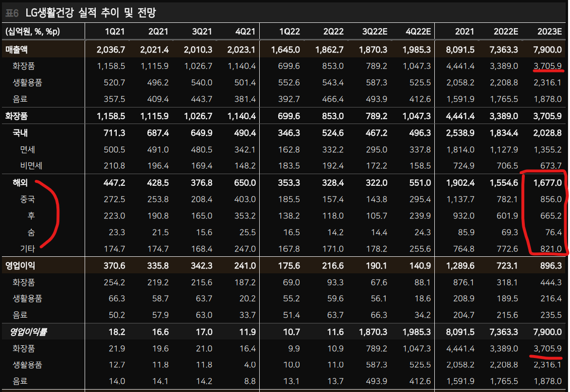The image size is (570, 392).
Task: Select 영업이익 value 896.3 for 2023E
Action: click(551, 266)
